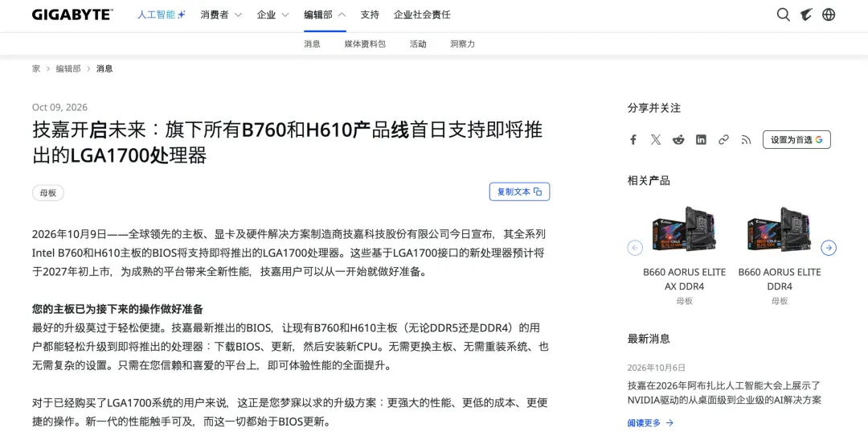Viewport: 868px width, 432px height.
Task: Share article on Facebook
Action: 633,139
